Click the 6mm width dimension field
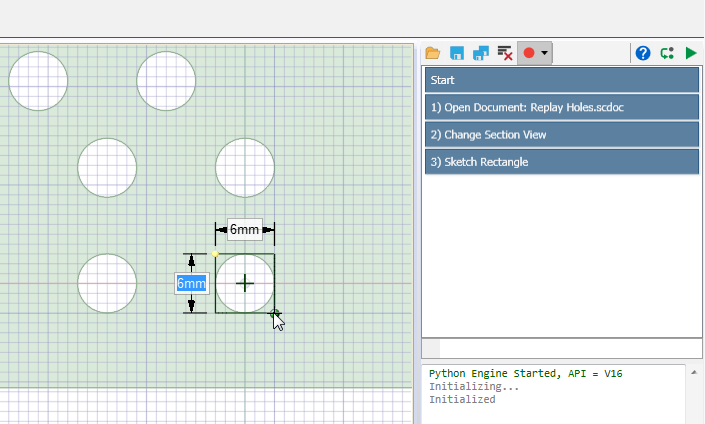Viewport: 705px width, 424px height. 245,230
